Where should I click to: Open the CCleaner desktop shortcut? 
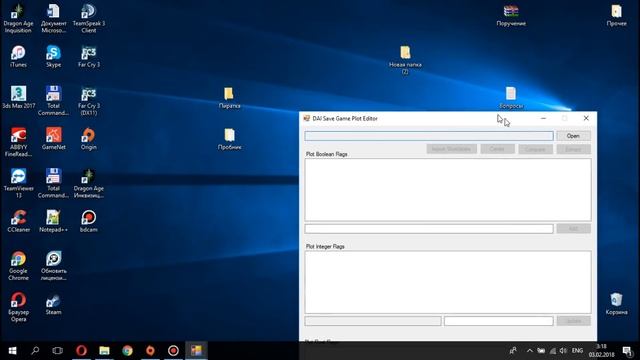coord(18,221)
